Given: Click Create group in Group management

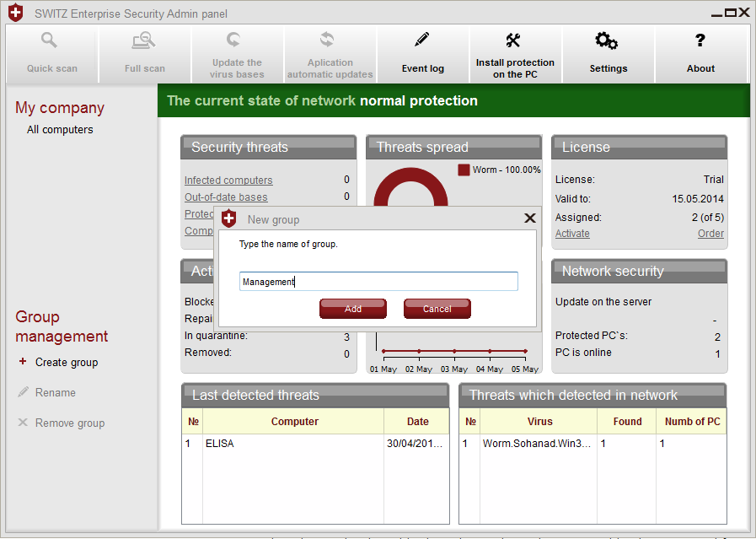Looking at the screenshot, I should click(67, 363).
